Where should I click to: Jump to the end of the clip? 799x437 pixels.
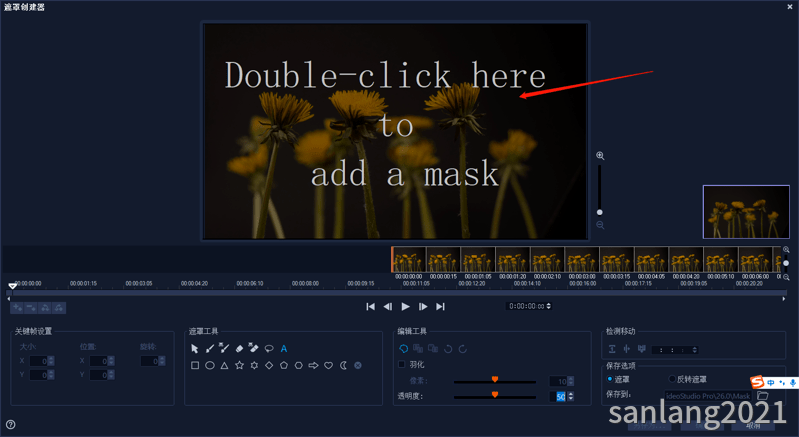pyautogui.click(x=440, y=307)
